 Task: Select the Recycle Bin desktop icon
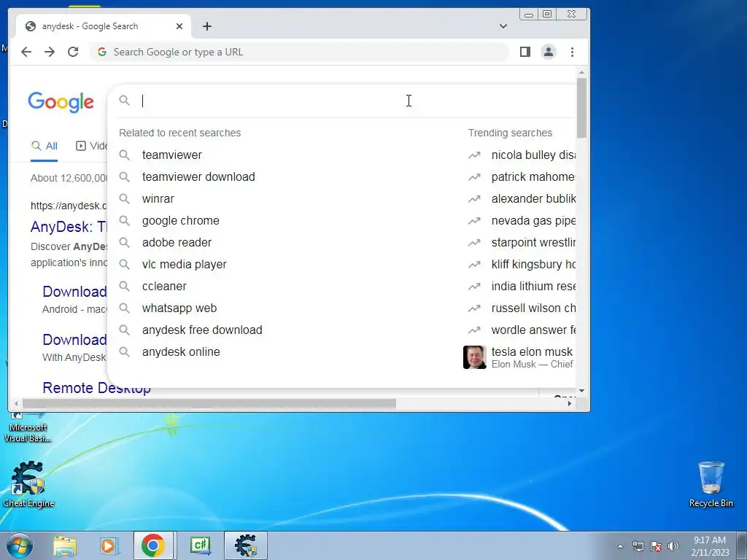point(711,484)
